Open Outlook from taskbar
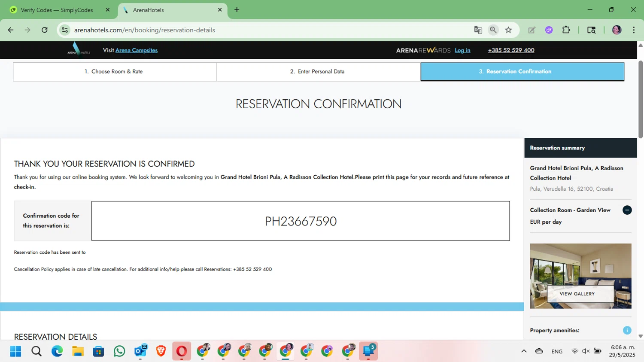This screenshot has width=644, height=362. pyautogui.click(x=140, y=351)
